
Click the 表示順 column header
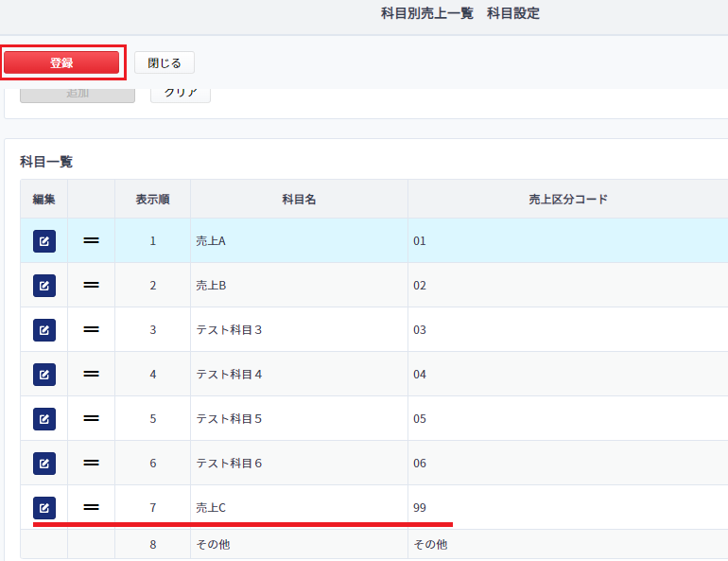[x=153, y=200]
